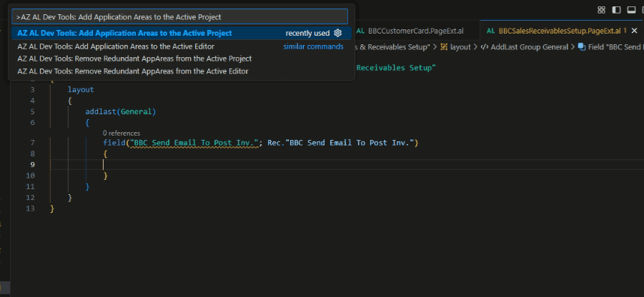The width and height of the screenshot is (644, 297).
Task: Click line number 5 in the gutter
Action: click(32, 111)
